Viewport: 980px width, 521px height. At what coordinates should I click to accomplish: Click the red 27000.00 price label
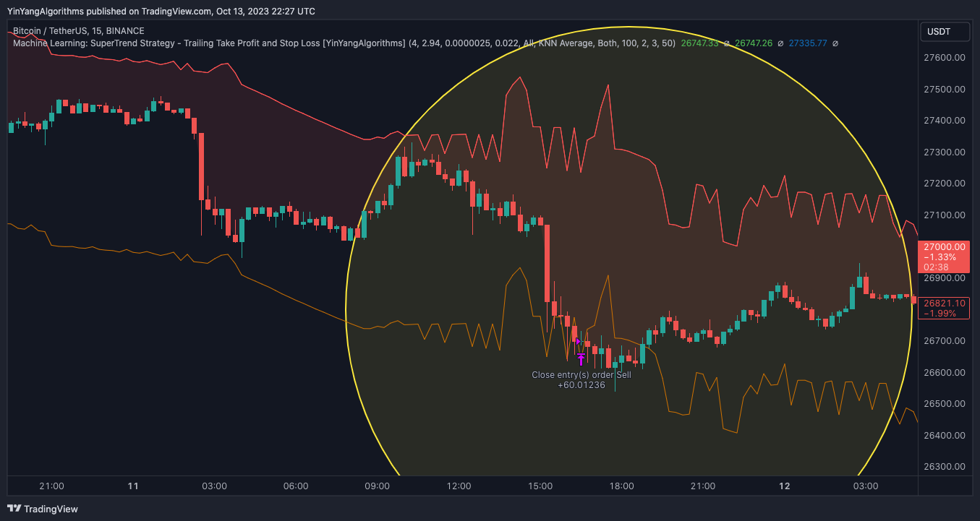coord(943,257)
